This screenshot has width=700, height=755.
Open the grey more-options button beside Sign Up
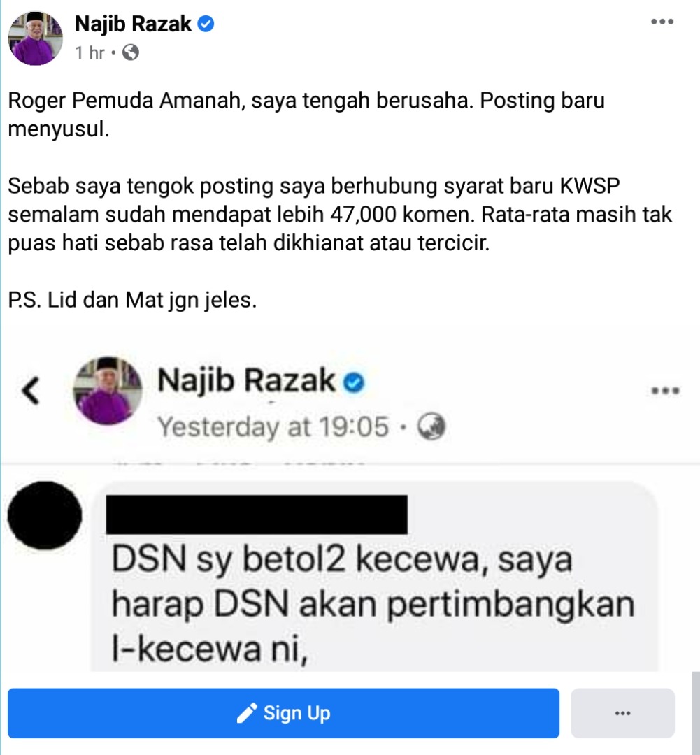pyautogui.click(x=622, y=713)
